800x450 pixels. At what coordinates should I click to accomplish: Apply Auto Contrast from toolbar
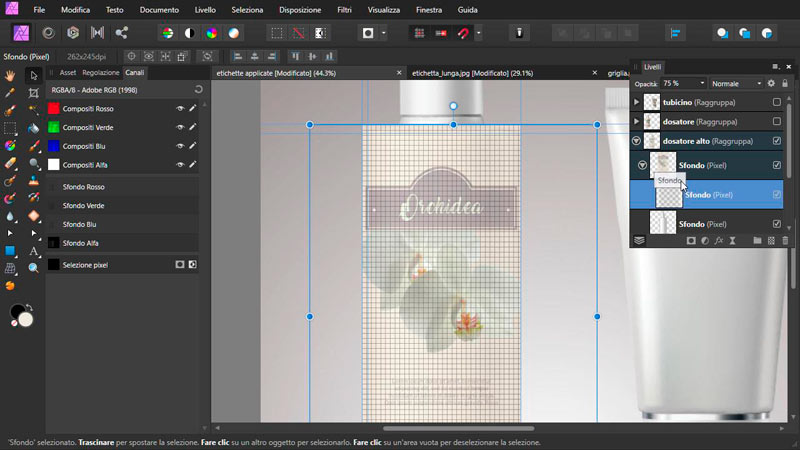click(x=189, y=33)
